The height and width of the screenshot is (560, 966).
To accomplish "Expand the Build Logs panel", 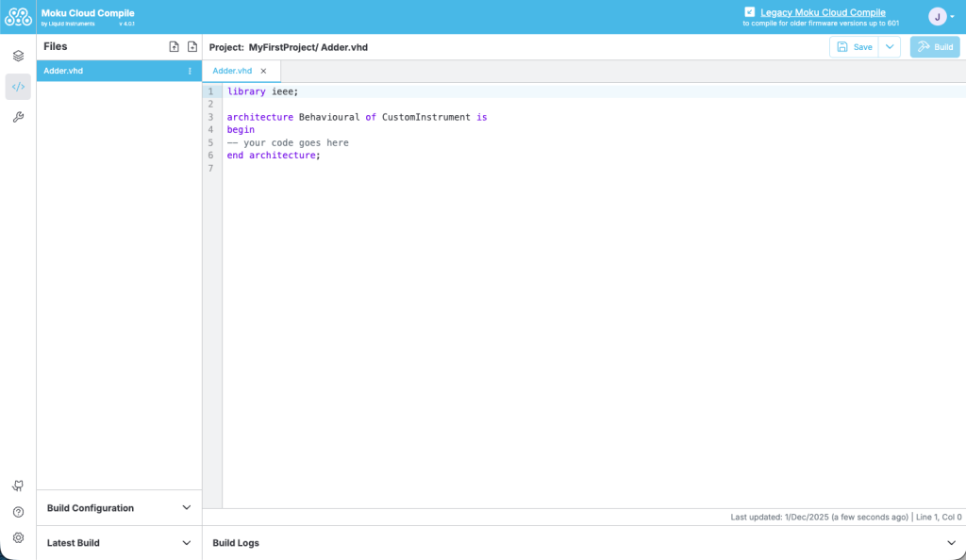I will tap(951, 543).
